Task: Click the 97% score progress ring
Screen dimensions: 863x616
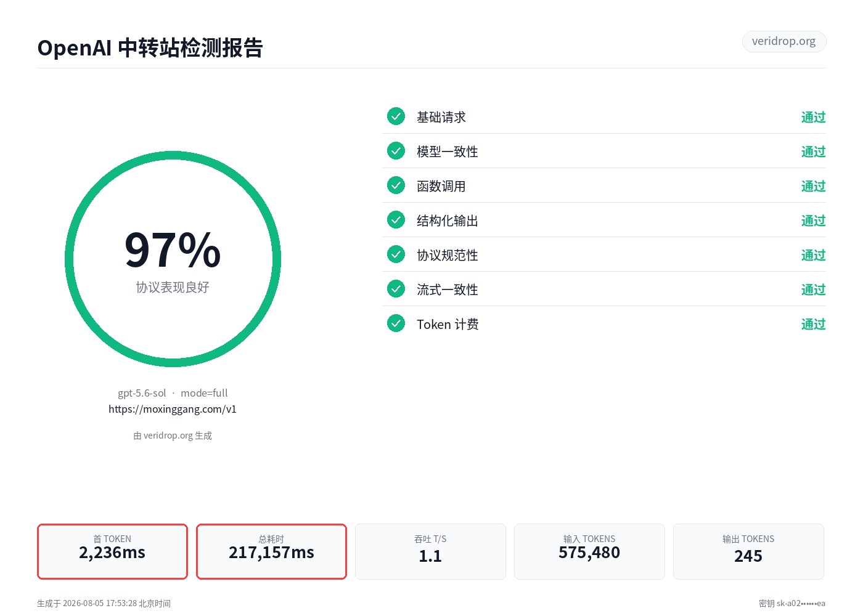Action: 173,259
